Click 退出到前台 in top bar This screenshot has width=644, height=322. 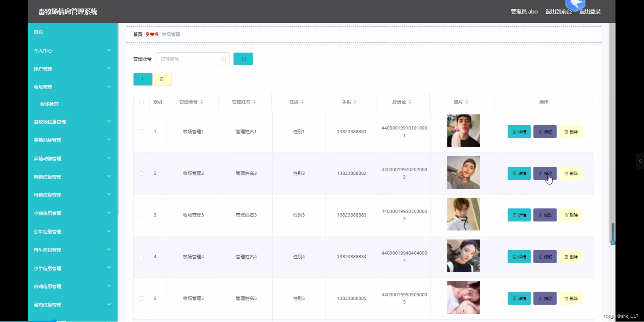click(x=558, y=11)
